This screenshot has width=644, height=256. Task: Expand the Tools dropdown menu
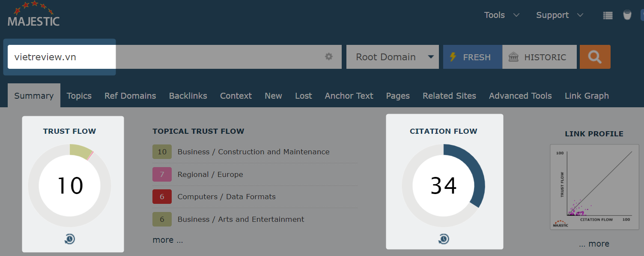click(502, 15)
